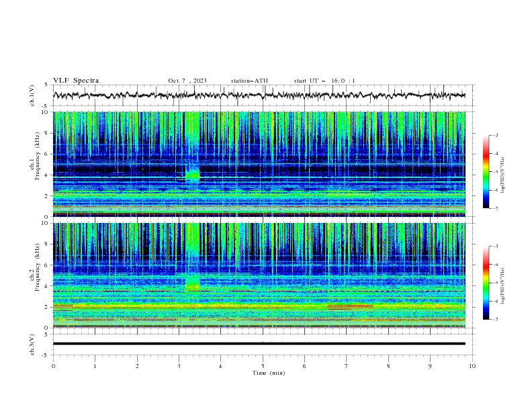Click the "Time (min)" axis label
The image size is (532, 411).
269,373
